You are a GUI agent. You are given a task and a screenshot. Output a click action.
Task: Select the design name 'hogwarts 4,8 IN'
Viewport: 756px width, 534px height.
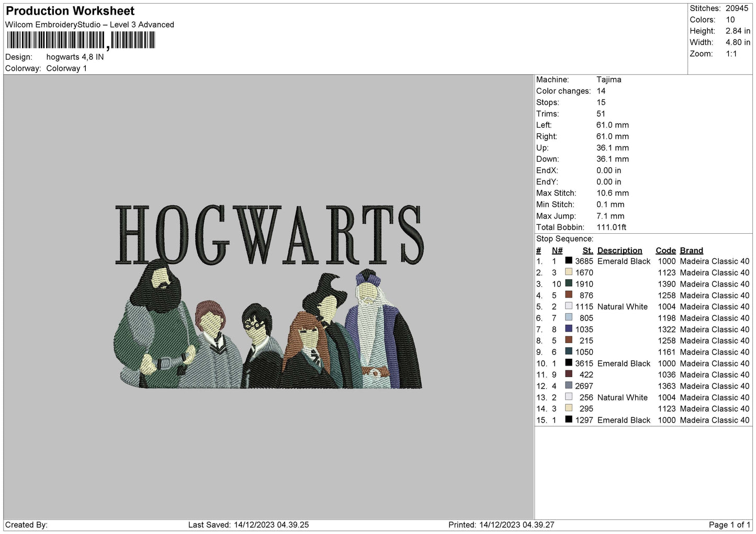pyautogui.click(x=75, y=57)
